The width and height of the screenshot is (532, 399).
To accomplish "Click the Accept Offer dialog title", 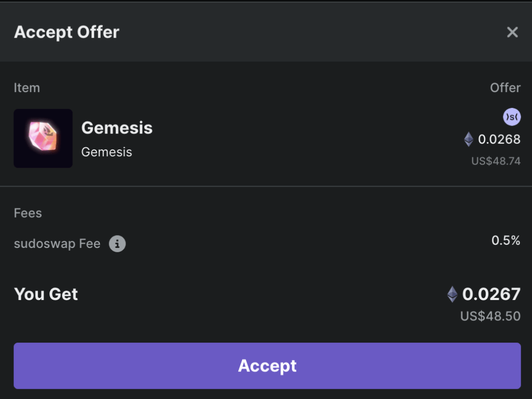I will (66, 32).
